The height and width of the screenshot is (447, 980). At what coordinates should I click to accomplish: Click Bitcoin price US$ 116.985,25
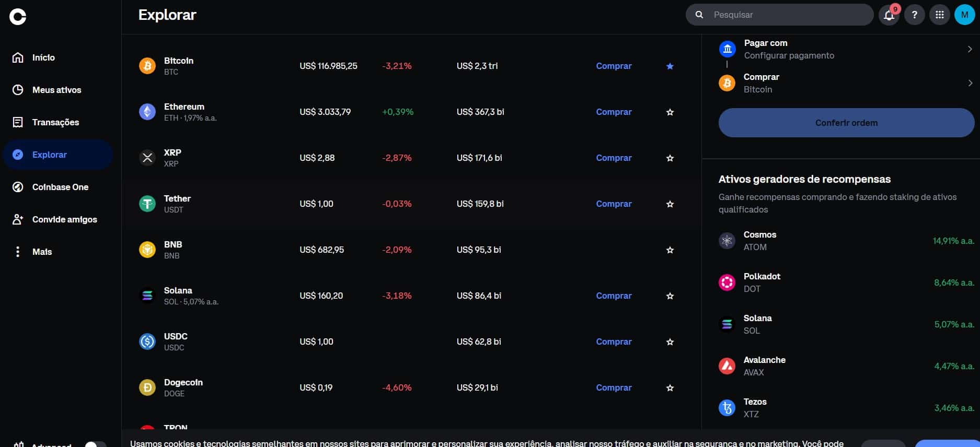[328, 66]
